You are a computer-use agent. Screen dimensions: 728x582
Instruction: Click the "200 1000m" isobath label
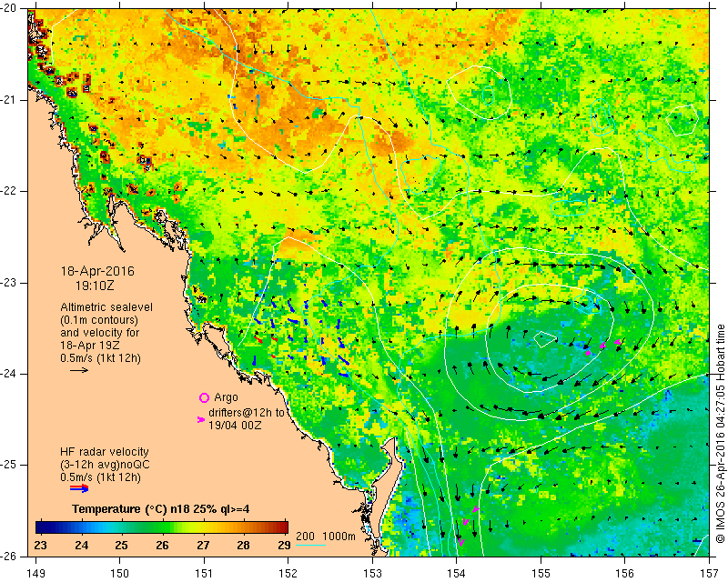click(326, 536)
